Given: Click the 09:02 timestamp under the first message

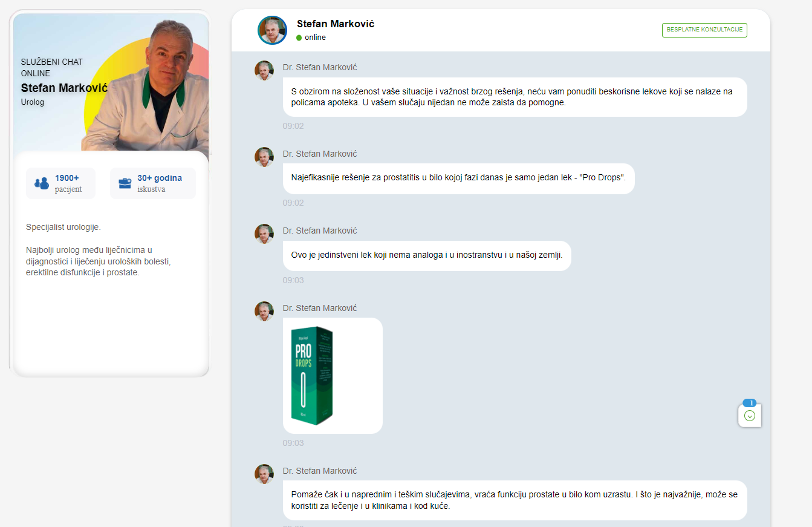Looking at the screenshot, I should coord(293,126).
